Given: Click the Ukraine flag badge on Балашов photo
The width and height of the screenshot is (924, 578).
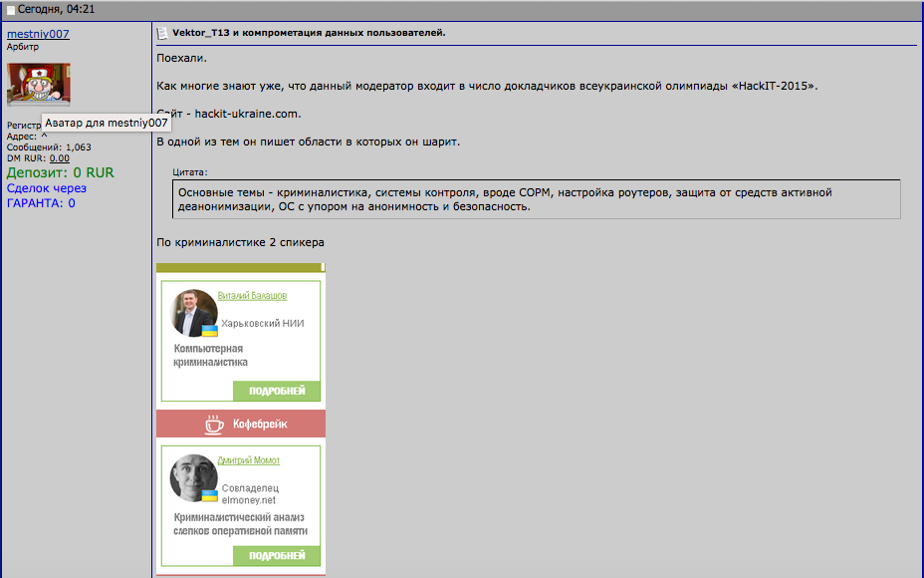Looking at the screenshot, I should [210, 330].
